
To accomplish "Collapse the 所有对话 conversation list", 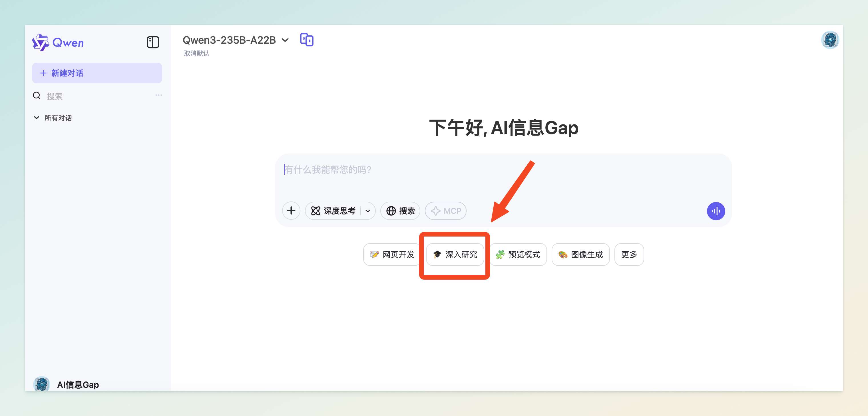I will coord(36,118).
